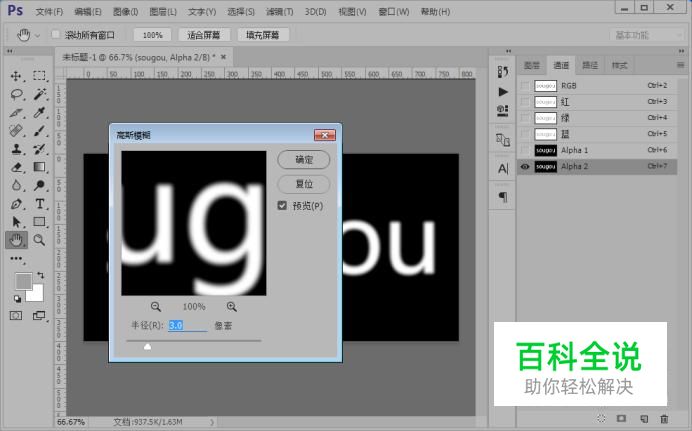The image size is (692, 431).
Task: Select the Hand tool in toolbox
Action: (16, 240)
